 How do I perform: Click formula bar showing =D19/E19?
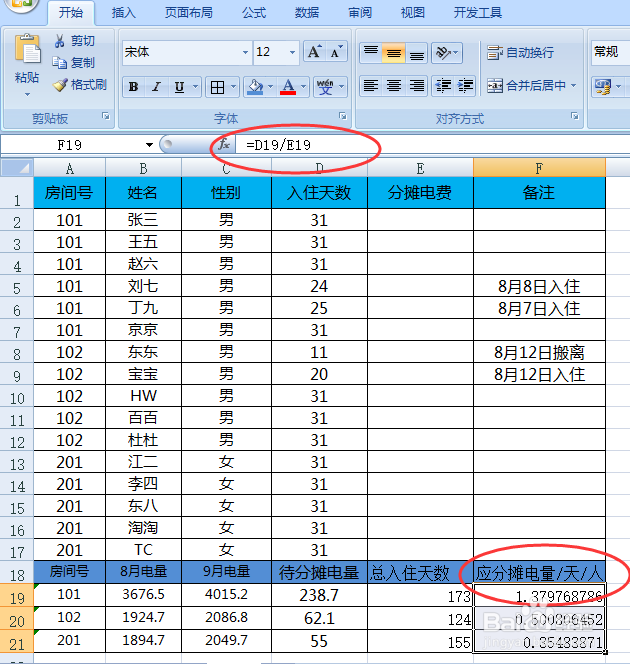(432, 145)
